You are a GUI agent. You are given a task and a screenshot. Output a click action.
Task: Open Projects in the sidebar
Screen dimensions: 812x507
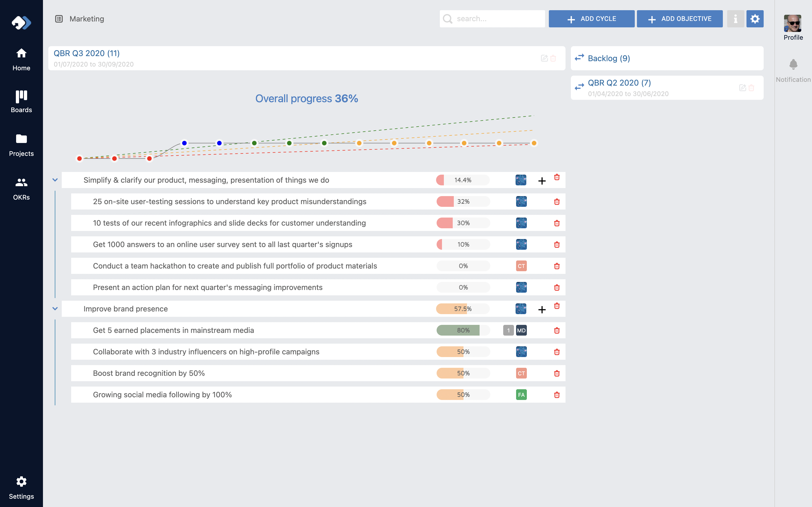click(x=21, y=144)
